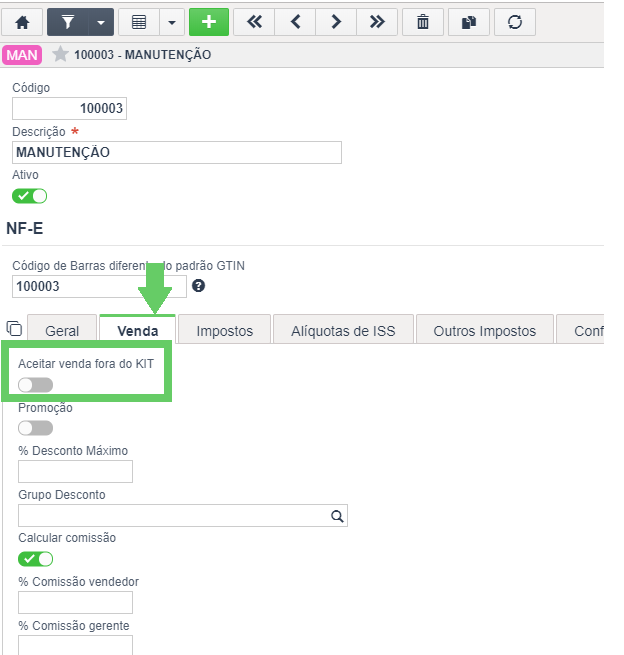Image resolution: width=624 pixels, height=655 pixels.
Task: Jump to last record double-right arrows
Action: pos(377,22)
